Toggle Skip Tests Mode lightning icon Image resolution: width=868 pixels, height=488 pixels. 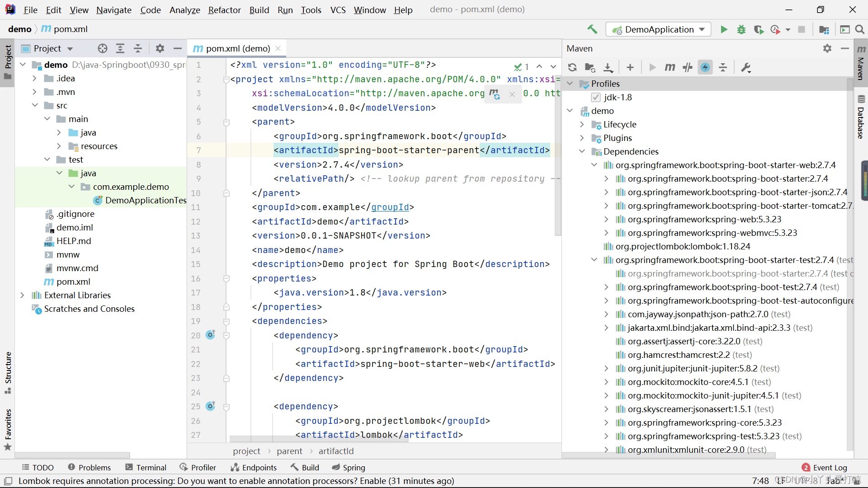705,67
